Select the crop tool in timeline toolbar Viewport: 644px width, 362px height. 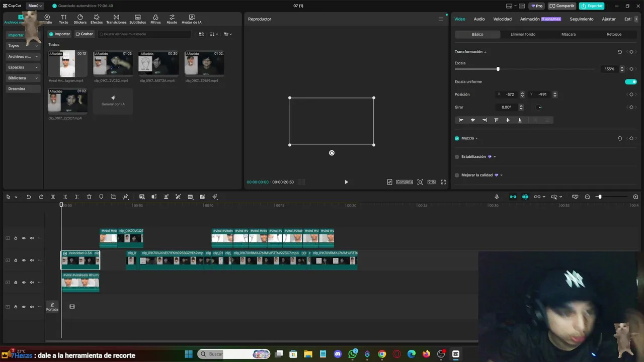click(113, 197)
